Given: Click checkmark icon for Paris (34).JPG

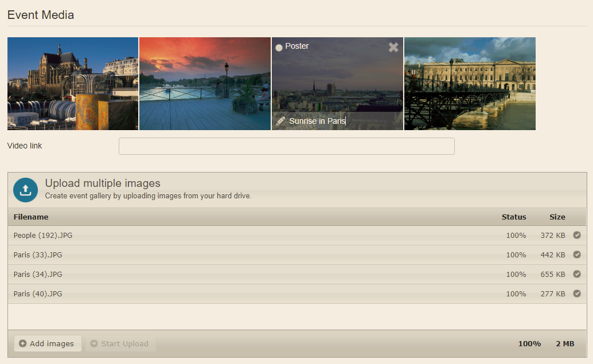Looking at the screenshot, I should point(577,274).
